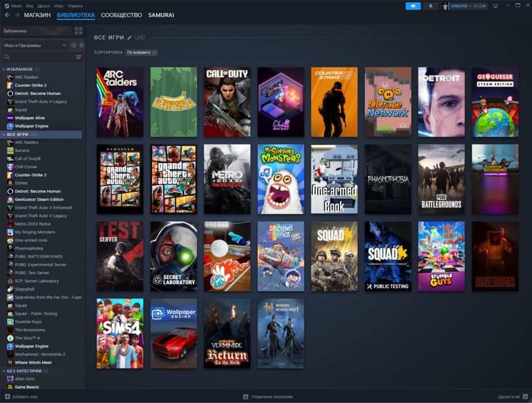Open the Detroit game cover
The height and width of the screenshot is (403, 532).
coord(442,102)
